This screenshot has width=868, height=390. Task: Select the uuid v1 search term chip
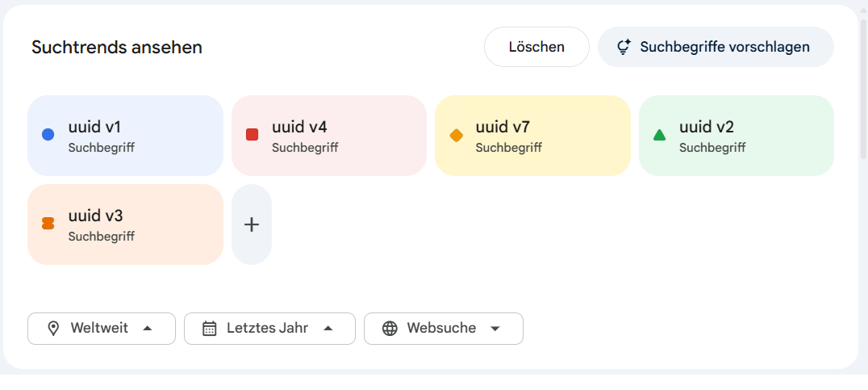coord(125,136)
